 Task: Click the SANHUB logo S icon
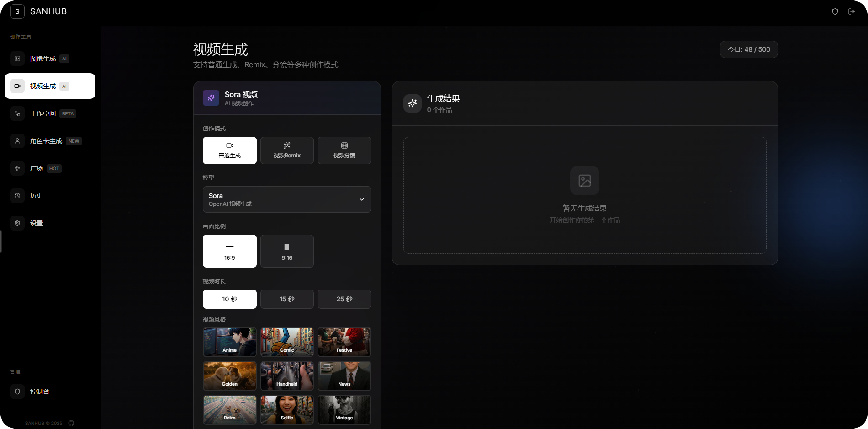point(17,11)
